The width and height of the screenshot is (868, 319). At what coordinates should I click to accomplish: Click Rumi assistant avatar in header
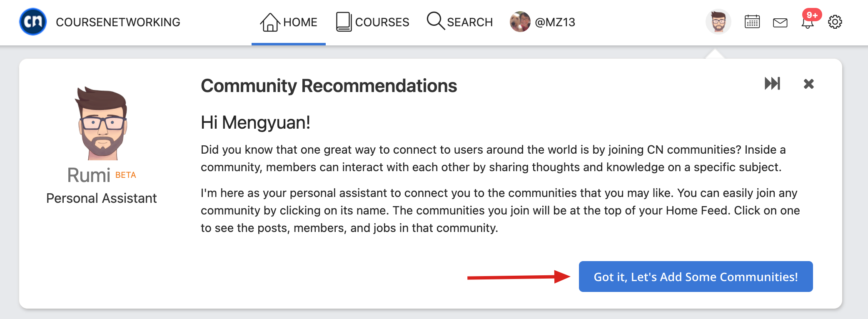point(718,22)
